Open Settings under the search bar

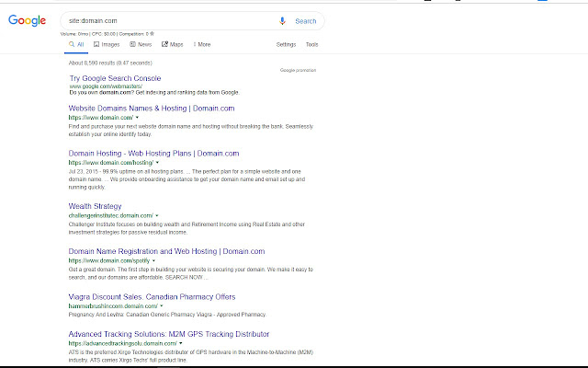[286, 44]
